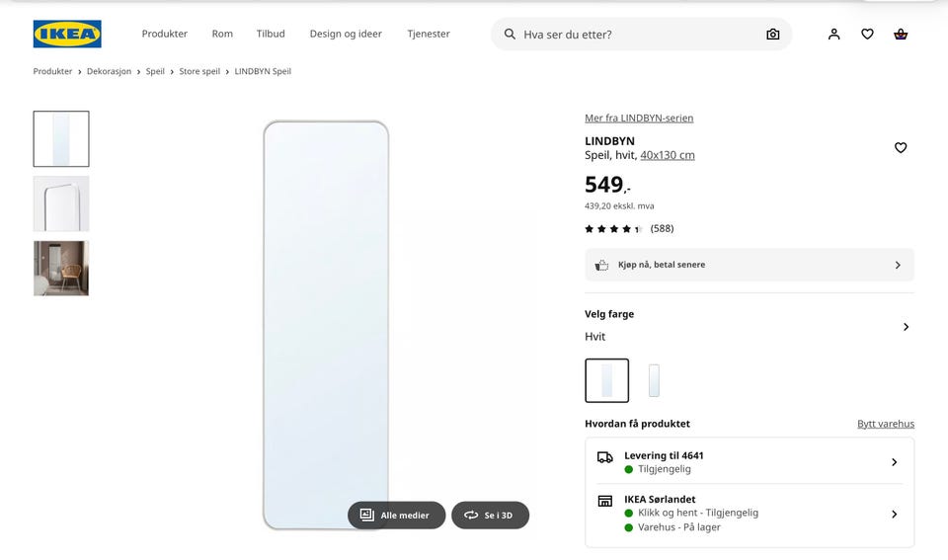Image resolution: width=948 pixels, height=560 pixels.
Task: Click the IKEA logo
Action: point(67,34)
